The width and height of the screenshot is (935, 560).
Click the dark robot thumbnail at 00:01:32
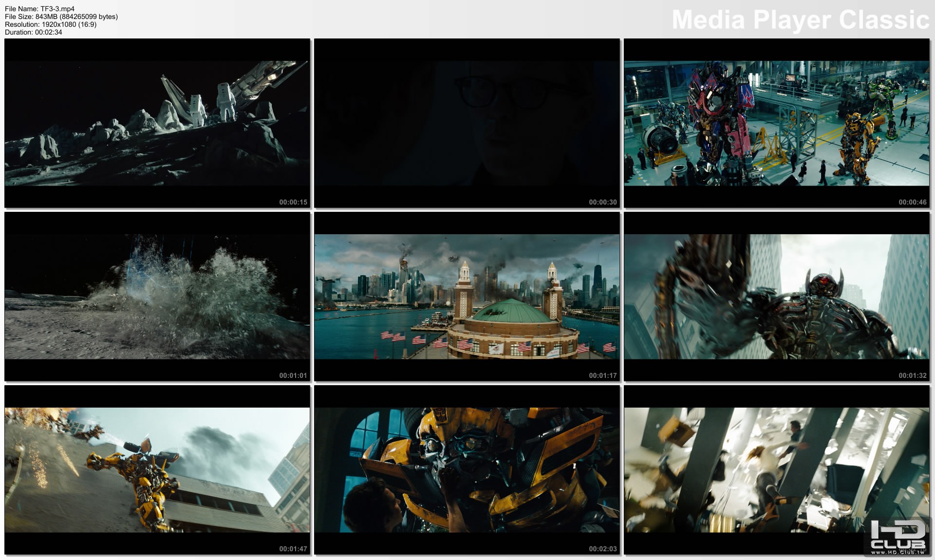point(777,297)
